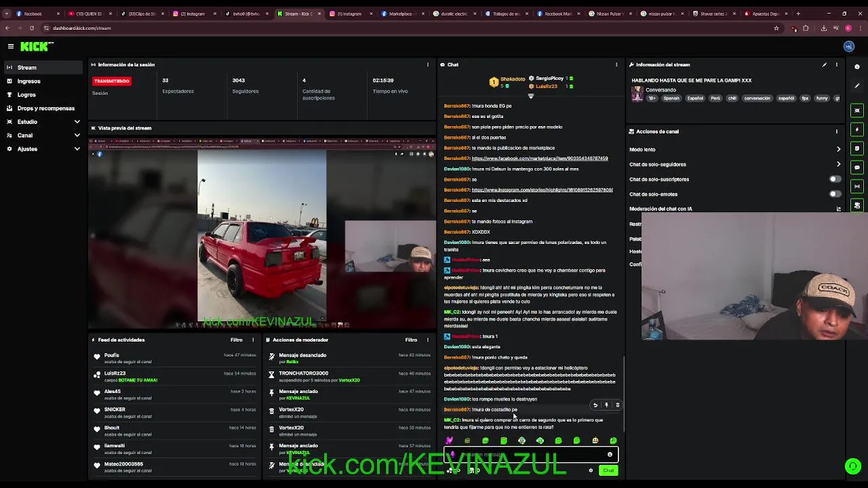The height and width of the screenshot is (488, 868).
Task: Click the chill stream tag
Action: tap(732, 98)
